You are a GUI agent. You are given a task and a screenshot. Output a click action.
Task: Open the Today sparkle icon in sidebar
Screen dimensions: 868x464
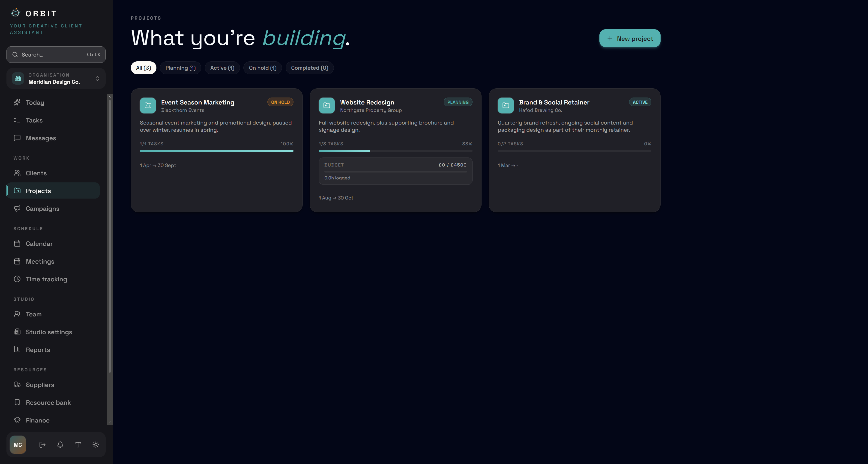(17, 102)
